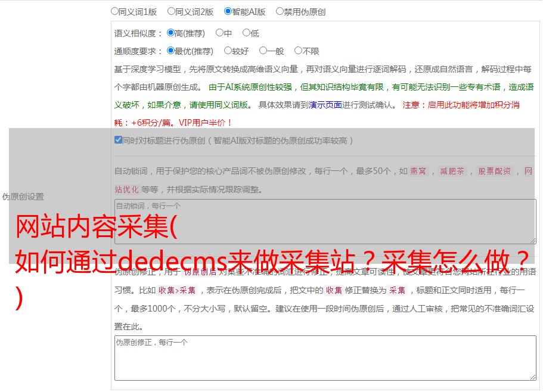543x392 pixels.
Task: Click the red VIP用户半价 notice text
Action: pos(205,123)
